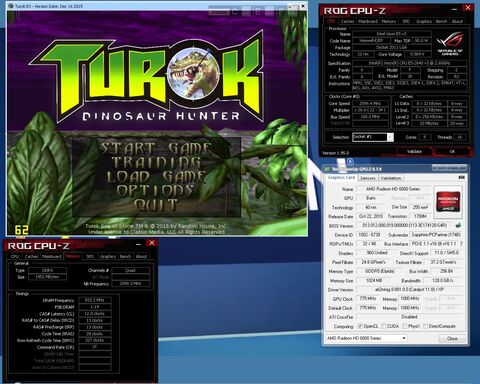Open Mainboard tab in top CPU-Z window

368,21
